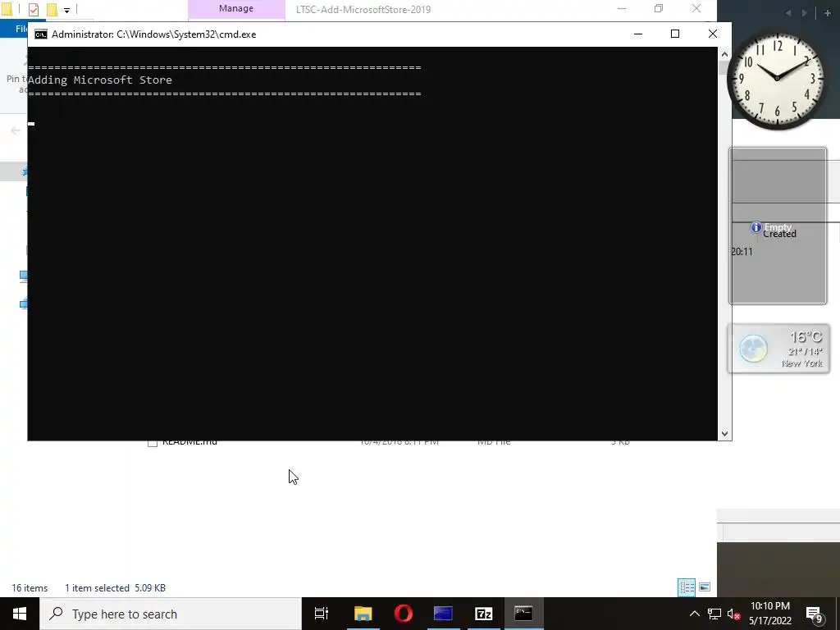Click the moon weather icon in the weather gadget
Image resolution: width=840 pixels, height=630 pixels.
coord(754,349)
